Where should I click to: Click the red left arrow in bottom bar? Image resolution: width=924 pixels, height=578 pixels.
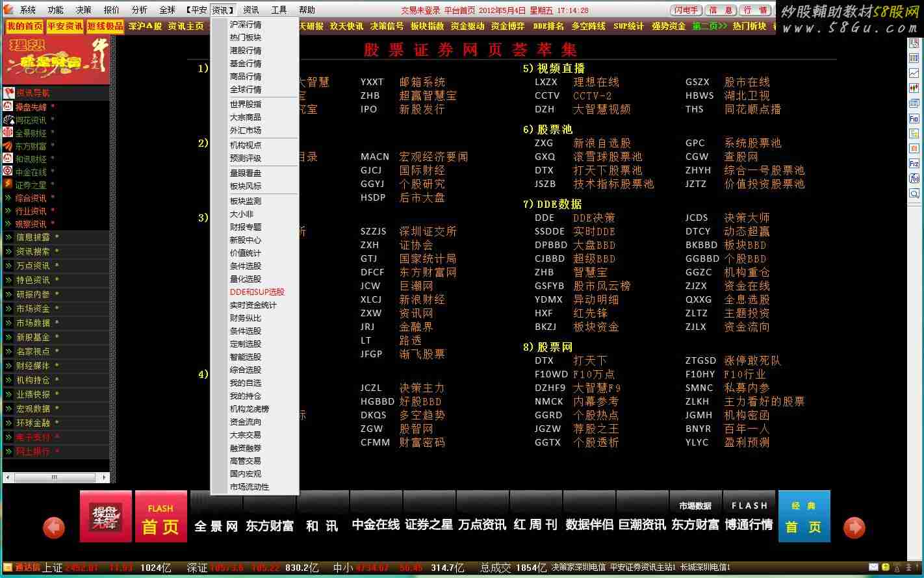coord(54,527)
